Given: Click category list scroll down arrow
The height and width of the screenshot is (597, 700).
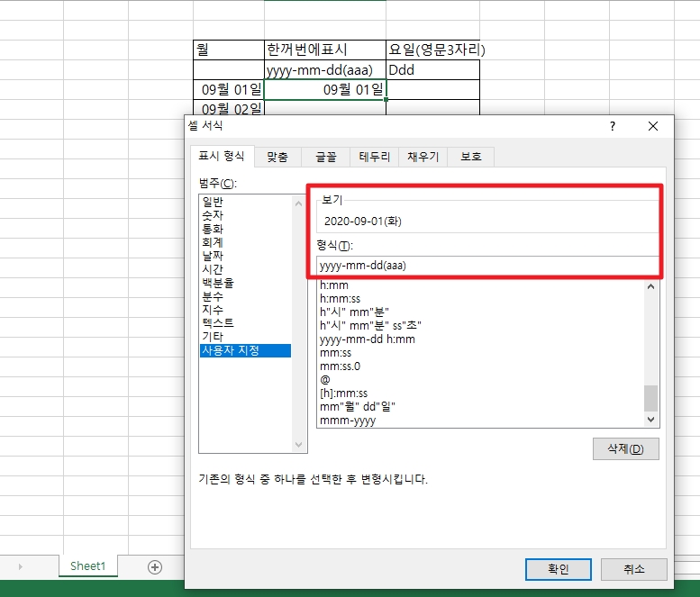Looking at the screenshot, I should tap(299, 445).
